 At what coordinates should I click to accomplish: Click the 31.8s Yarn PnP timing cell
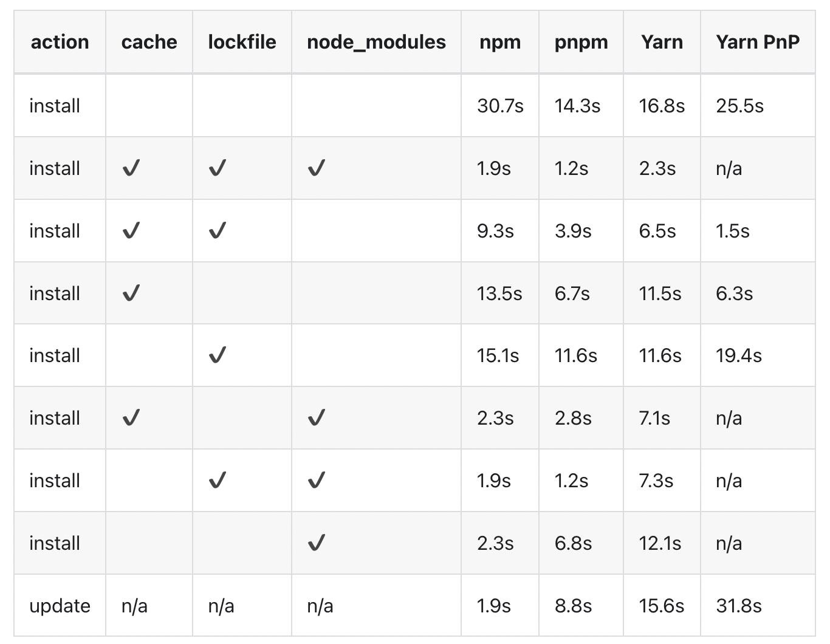pos(739,606)
